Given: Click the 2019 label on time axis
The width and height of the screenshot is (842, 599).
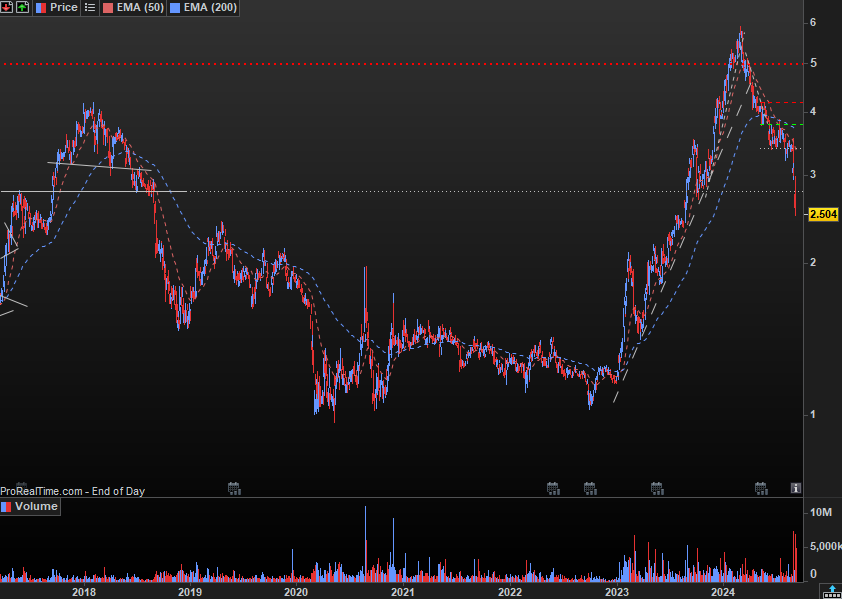Looking at the screenshot, I should [x=190, y=592].
